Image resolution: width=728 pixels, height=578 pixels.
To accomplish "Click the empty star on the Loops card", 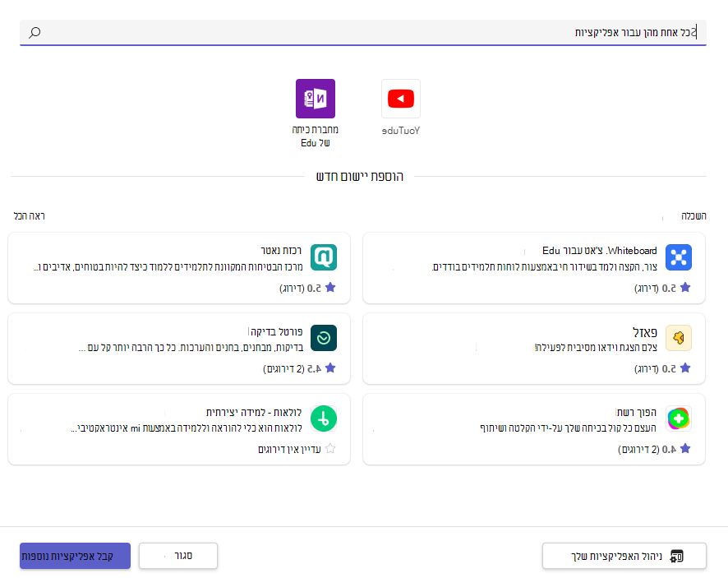I will (330, 449).
